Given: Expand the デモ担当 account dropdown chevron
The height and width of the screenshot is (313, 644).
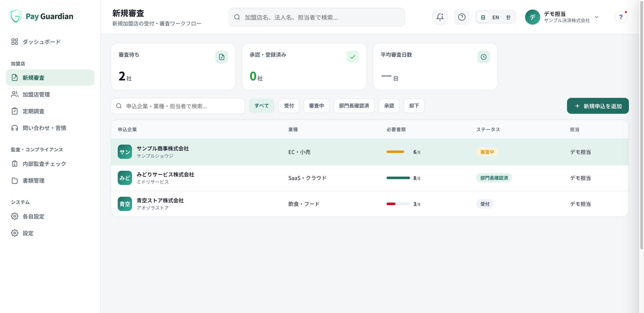Looking at the screenshot, I should click(596, 17).
